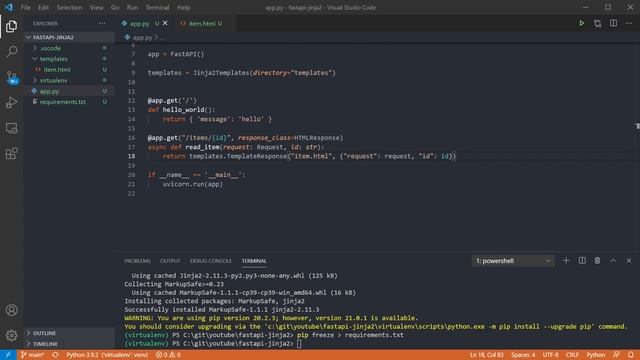Open the Search view in activity bar
This screenshot has width=640, height=360.
[11, 52]
